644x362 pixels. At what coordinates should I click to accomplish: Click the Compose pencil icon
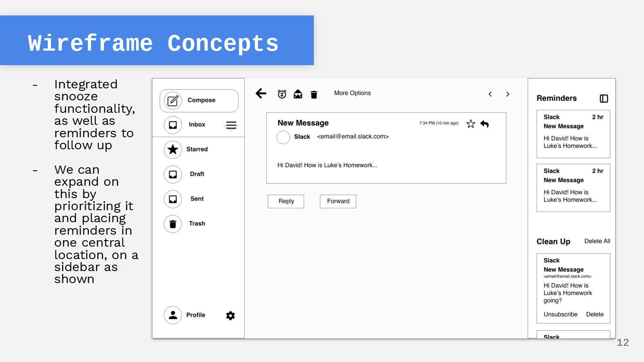pos(173,101)
